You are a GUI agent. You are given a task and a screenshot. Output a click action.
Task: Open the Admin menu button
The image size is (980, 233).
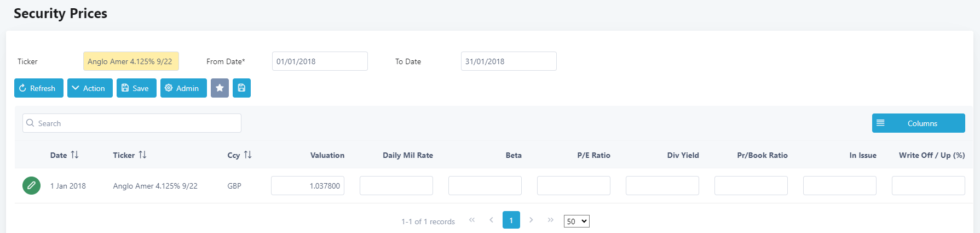(x=183, y=88)
